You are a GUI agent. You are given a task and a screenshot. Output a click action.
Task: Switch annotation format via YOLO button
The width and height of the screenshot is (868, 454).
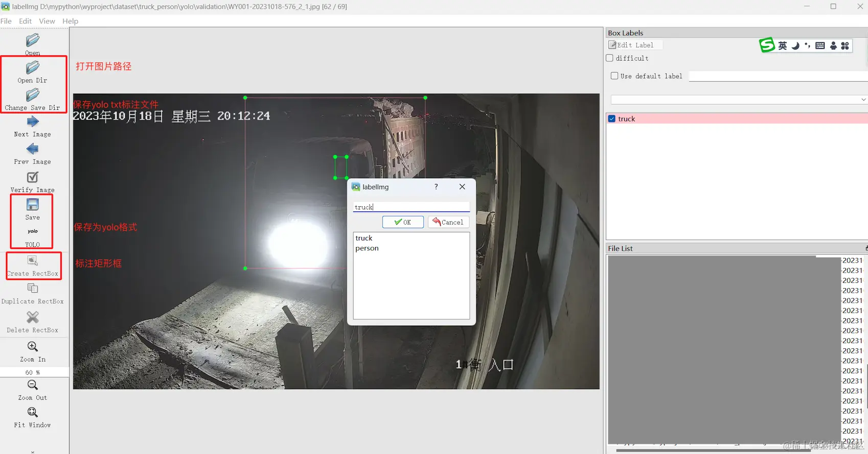[33, 237]
